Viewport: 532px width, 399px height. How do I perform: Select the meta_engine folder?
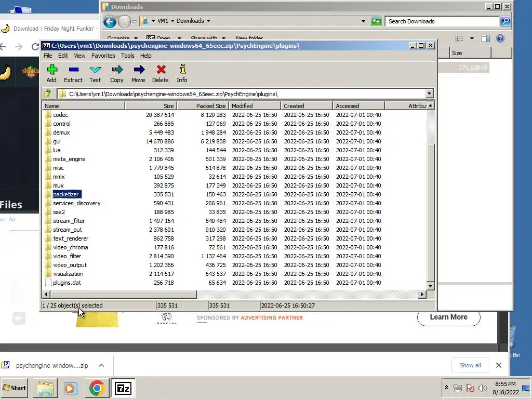pos(69,159)
